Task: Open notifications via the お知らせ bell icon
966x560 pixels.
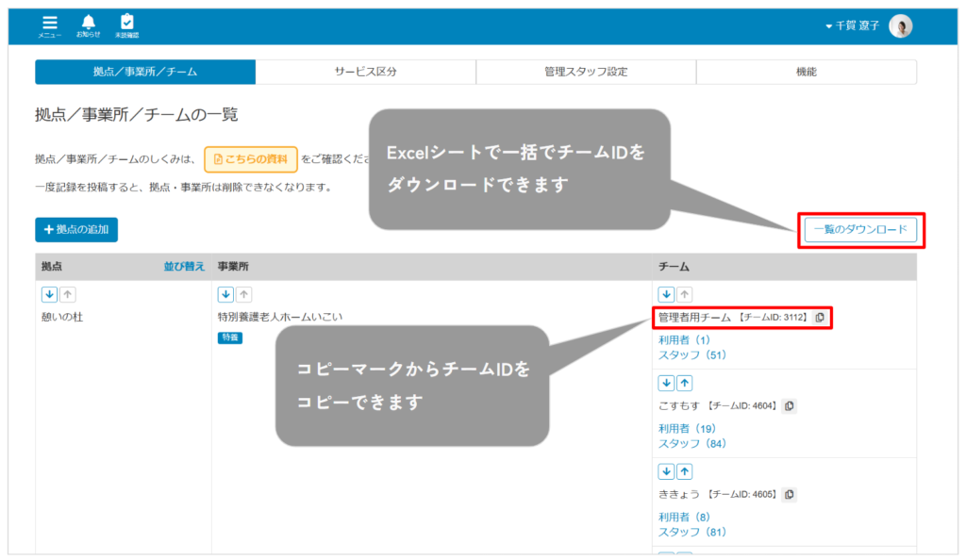Action: tap(89, 21)
